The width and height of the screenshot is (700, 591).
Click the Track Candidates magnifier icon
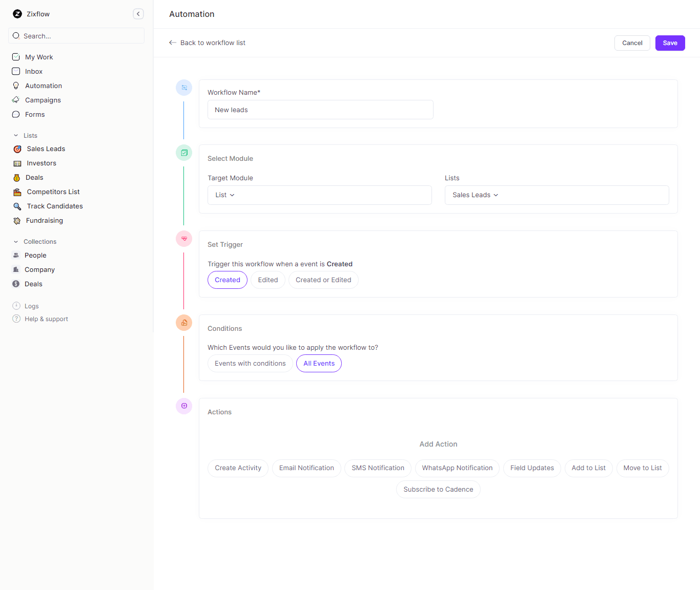click(x=17, y=206)
